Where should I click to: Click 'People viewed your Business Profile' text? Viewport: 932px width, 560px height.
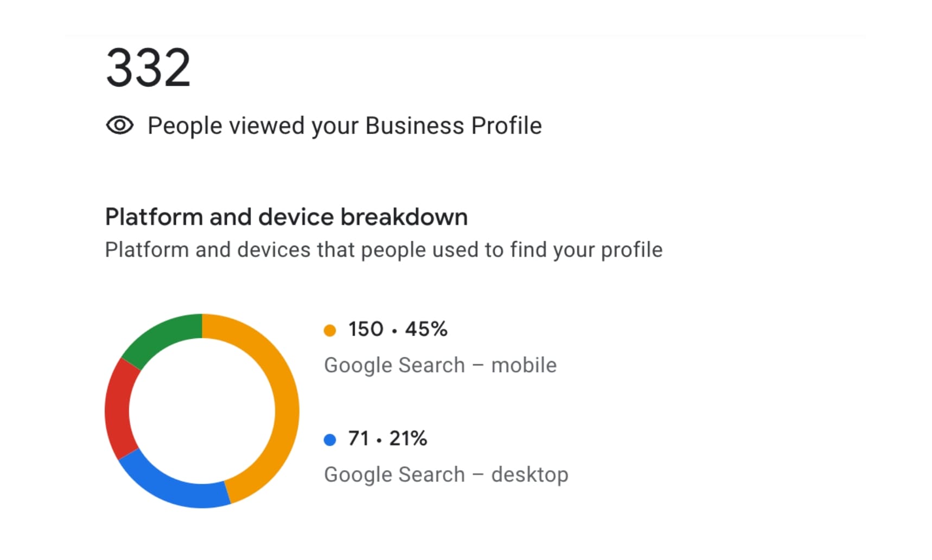click(344, 126)
